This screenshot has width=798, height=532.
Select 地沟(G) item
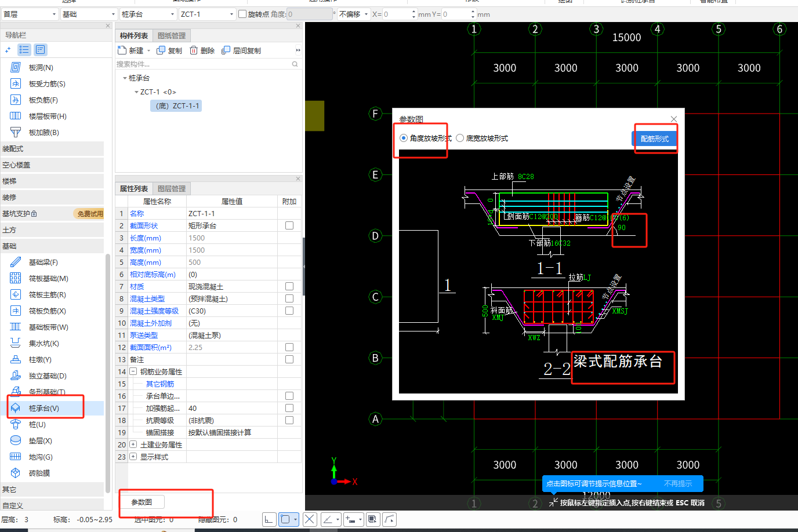41,457
